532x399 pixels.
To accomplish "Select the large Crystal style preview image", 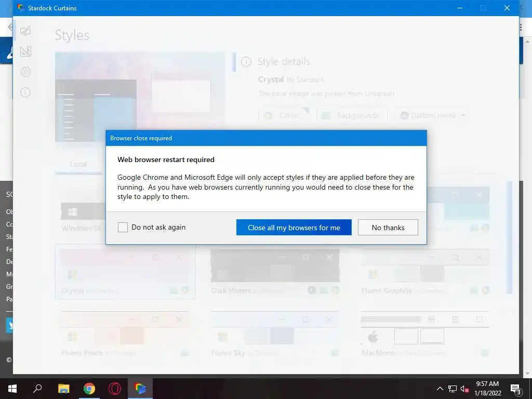I will tap(140, 97).
